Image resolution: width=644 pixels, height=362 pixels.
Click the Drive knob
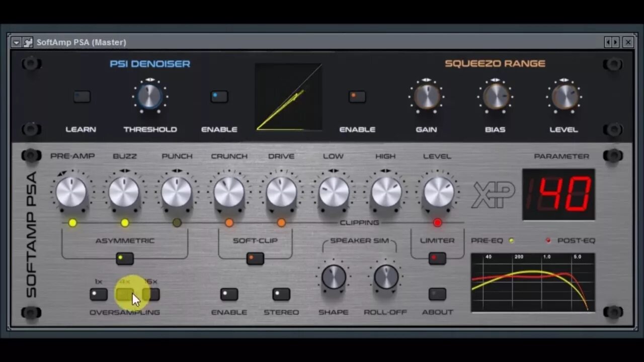pyautogui.click(x=281, y=192)
